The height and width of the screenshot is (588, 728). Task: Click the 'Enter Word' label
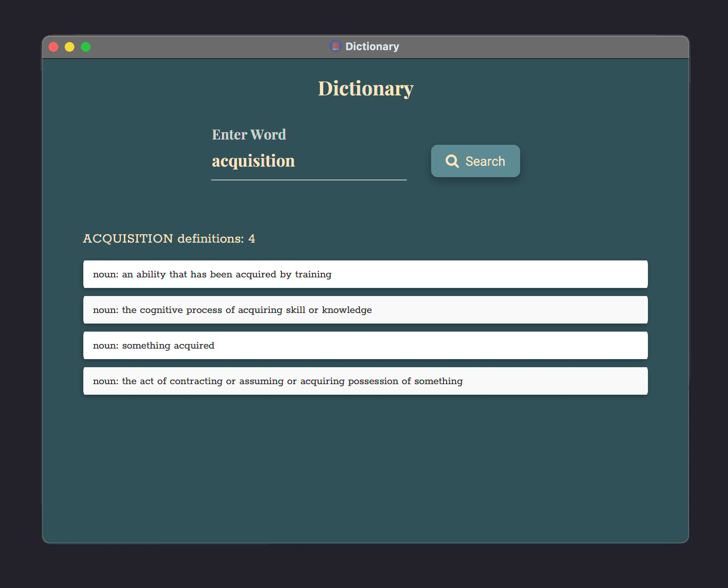tap(249, 134)
